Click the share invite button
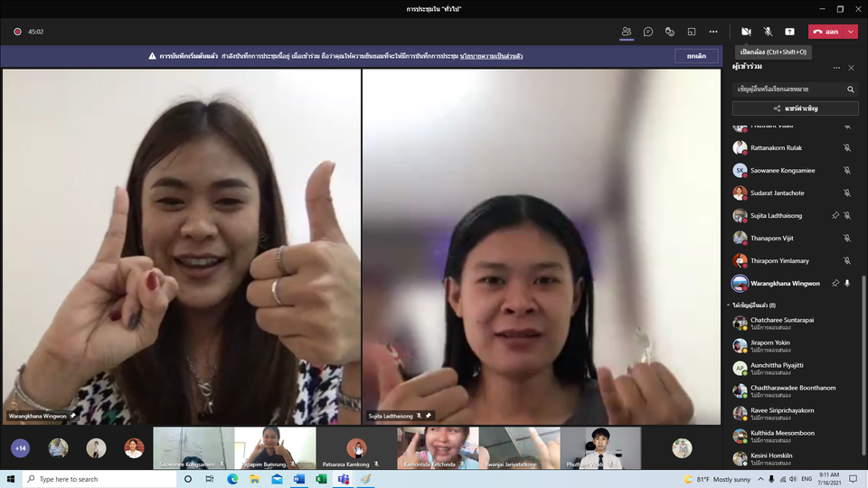This screenshot has height=488, width=868. click(796, 108)
